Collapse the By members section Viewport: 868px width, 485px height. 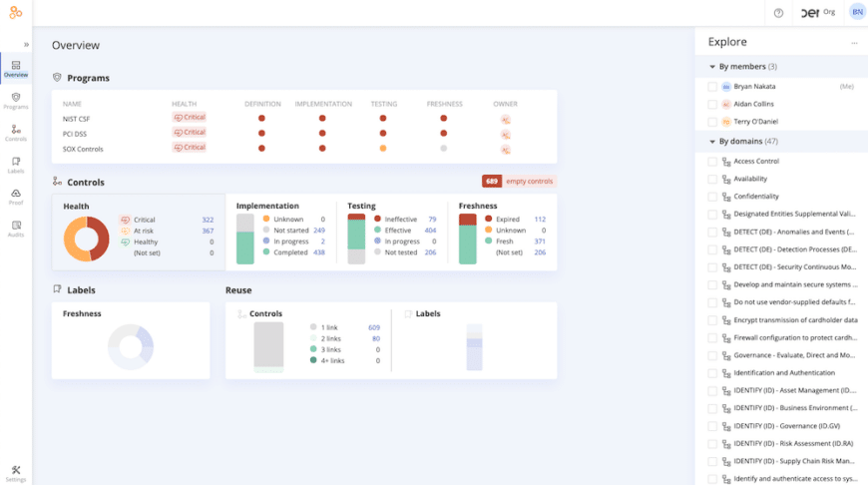coord(711,67)
